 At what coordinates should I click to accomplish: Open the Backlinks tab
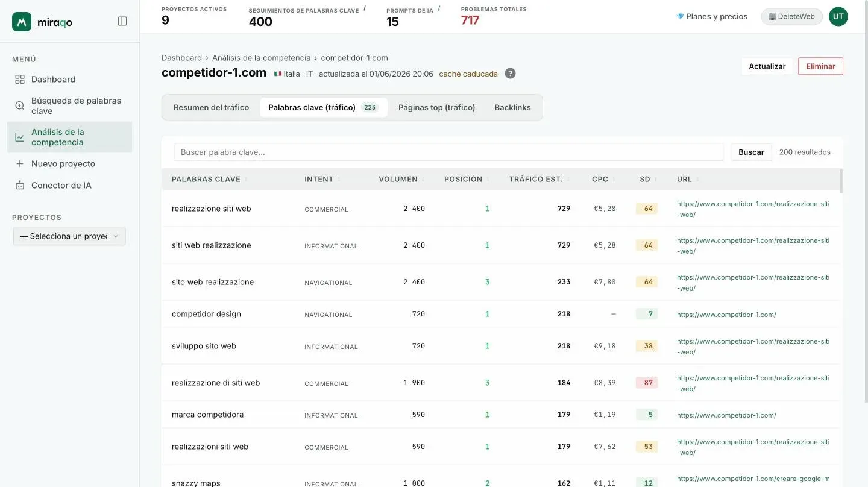[x=512, y=107]
